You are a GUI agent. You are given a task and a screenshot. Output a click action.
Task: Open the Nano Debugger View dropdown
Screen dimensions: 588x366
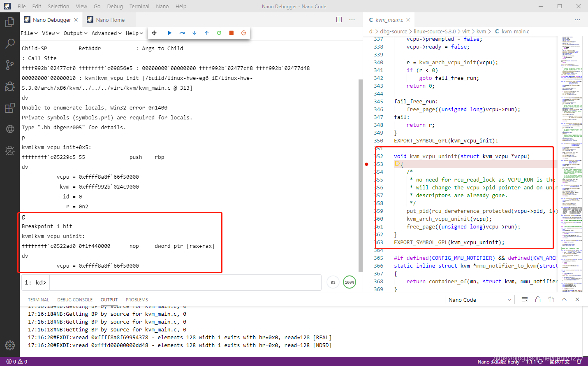(x=51, y=33)
